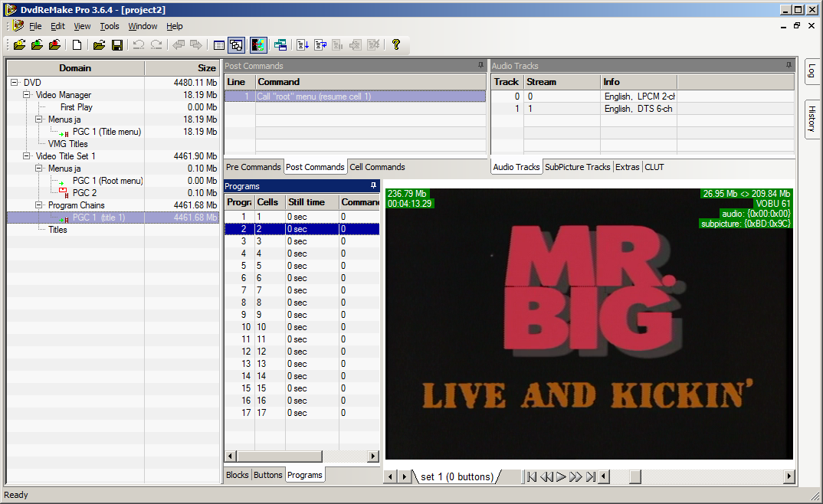Click the rewind button in preview
The width and height of the screenshot is (823, 504).
tap(546, 476)
